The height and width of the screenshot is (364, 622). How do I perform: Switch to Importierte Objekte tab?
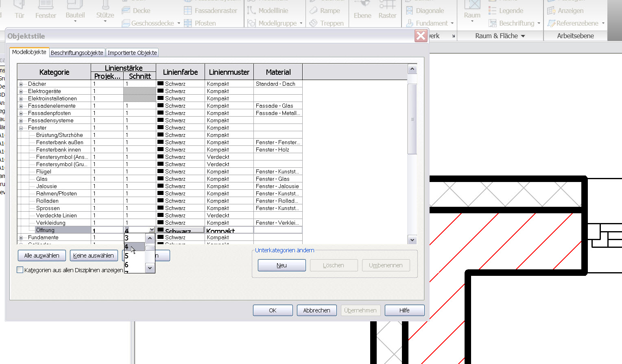[x=132, y=53]
